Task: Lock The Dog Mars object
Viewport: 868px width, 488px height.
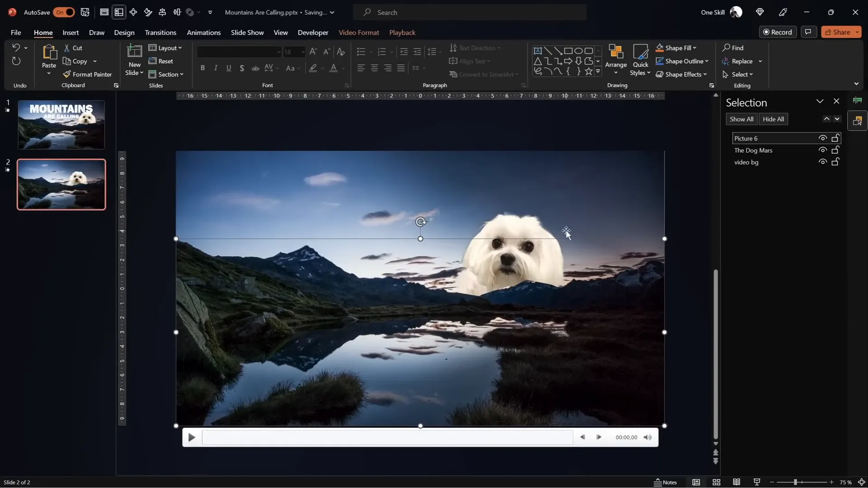Action: click(835, 150)
